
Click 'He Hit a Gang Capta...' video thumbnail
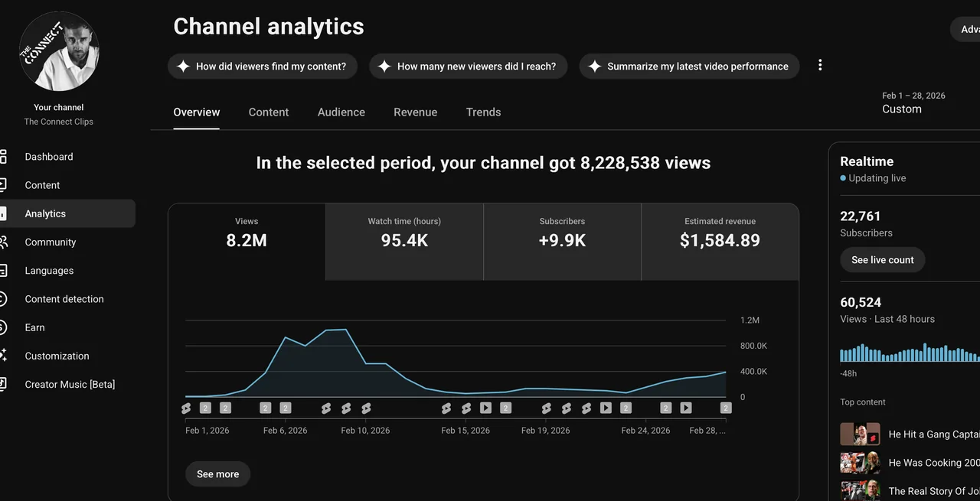coord(860,434)
